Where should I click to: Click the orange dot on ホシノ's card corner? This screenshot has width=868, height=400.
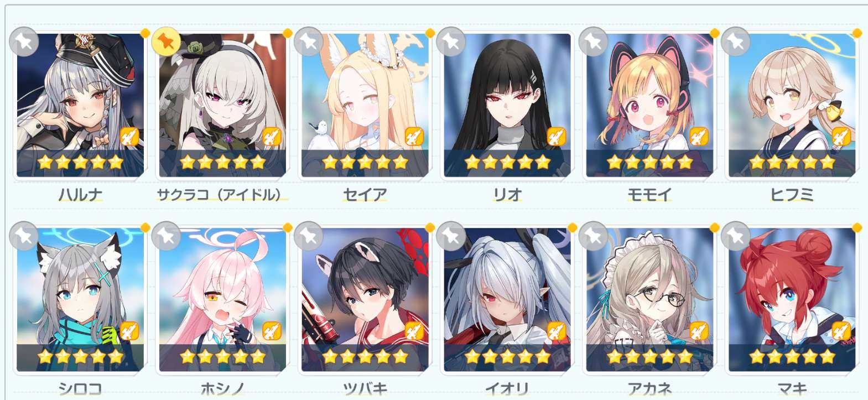[x=287, y=228]
